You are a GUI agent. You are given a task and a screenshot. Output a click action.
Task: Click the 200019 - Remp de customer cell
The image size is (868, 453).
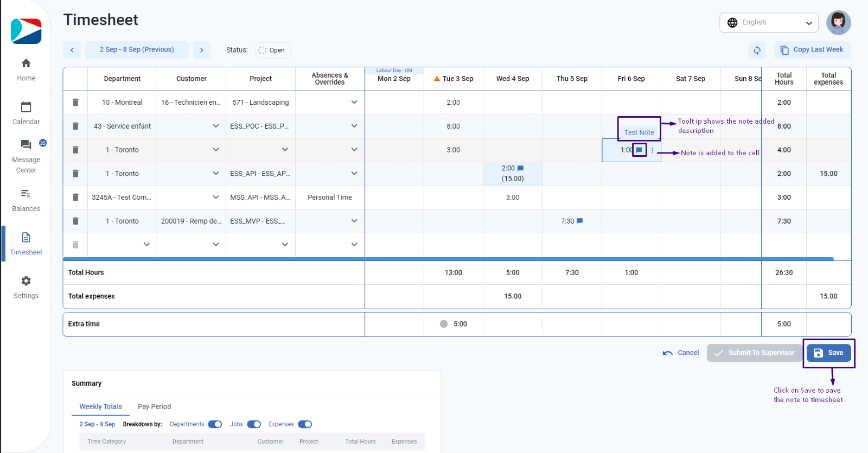pyautogui.click(x=192, y=221)
